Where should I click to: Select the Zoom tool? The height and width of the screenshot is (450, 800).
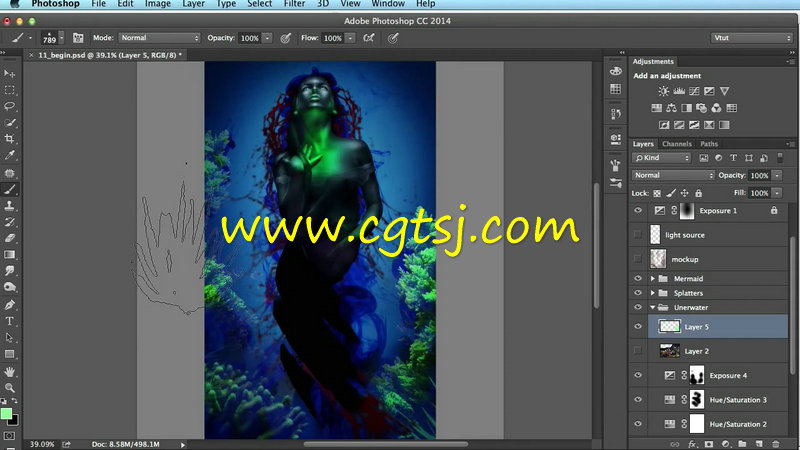9,388
